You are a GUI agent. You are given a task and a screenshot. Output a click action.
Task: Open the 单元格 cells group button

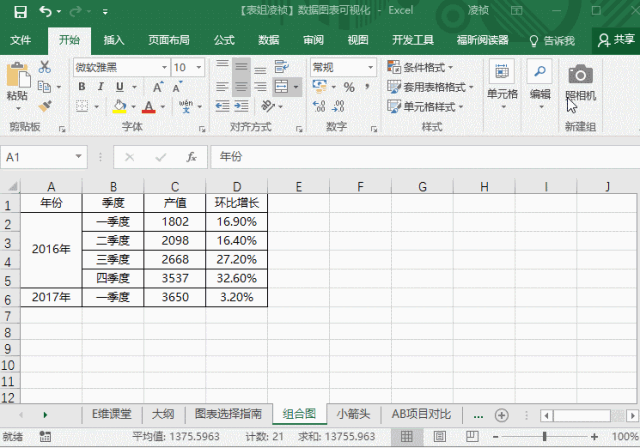(502, 84)
